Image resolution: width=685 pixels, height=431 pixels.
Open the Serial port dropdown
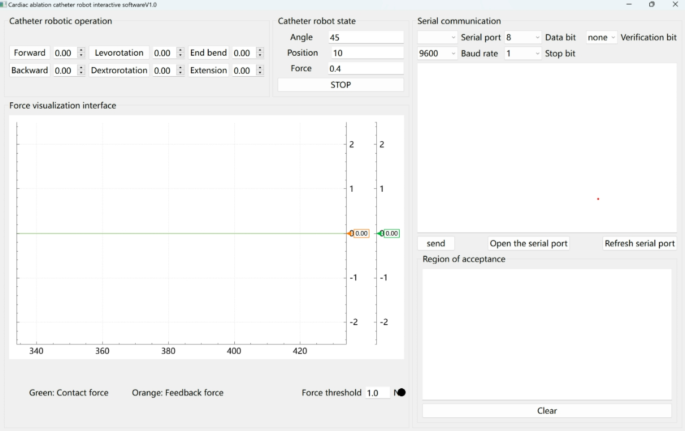(438, 37)
